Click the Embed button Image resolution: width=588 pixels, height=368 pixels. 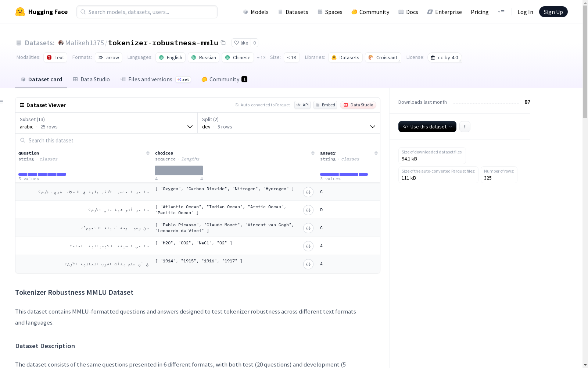click(325, 105)
